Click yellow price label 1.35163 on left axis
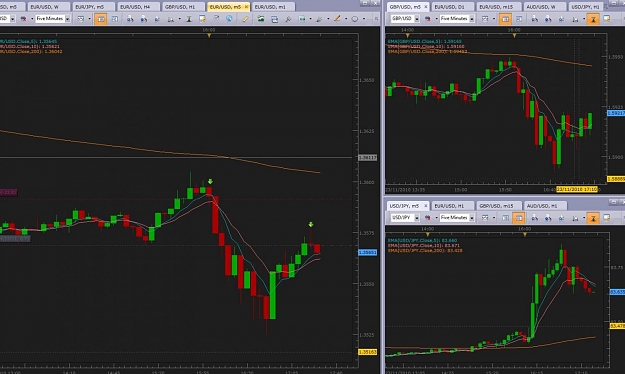 (367, 352)
